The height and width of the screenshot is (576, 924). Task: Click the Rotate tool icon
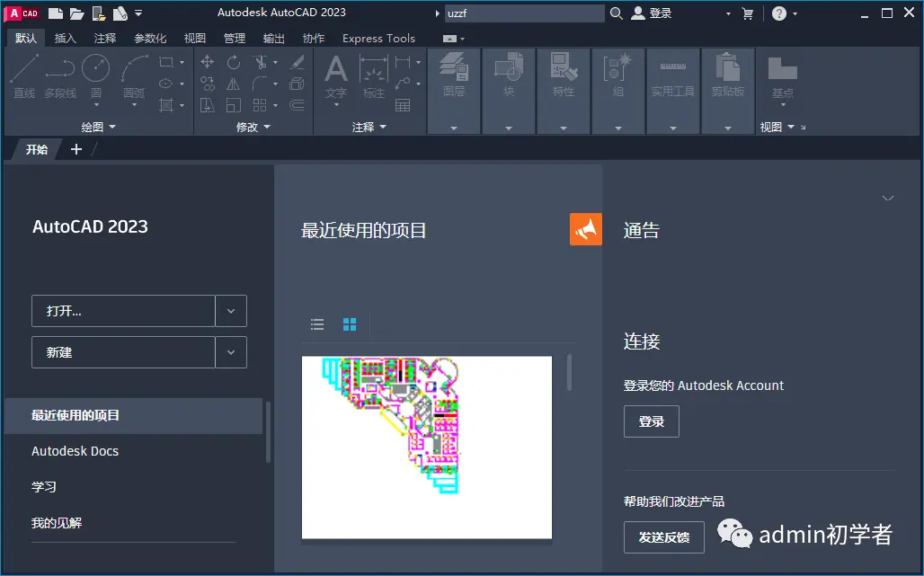tap(234, 62)
